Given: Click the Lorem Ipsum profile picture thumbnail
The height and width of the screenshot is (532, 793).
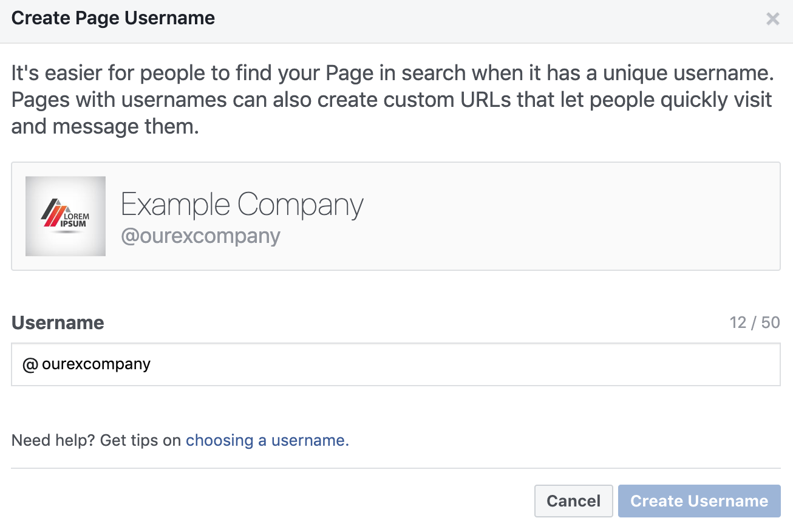Looking at the screenshot, I should point(65,216).
